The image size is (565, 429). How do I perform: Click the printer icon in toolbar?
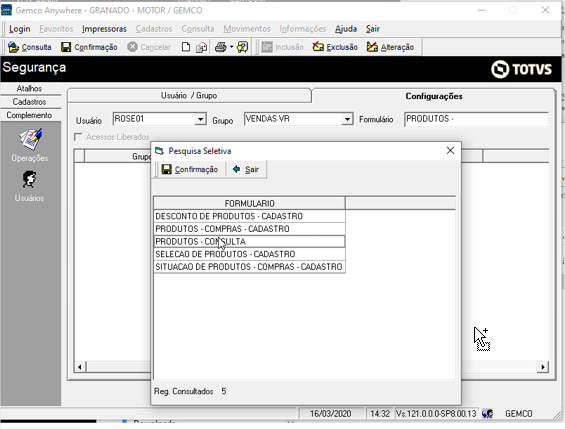(221, 47)
